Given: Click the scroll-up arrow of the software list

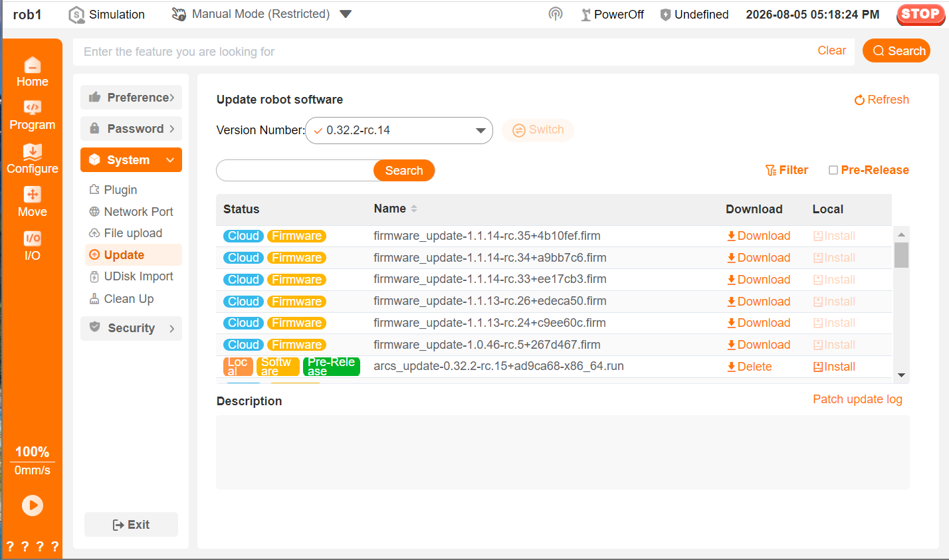Looking at the screenshot, I should point(901,234).
